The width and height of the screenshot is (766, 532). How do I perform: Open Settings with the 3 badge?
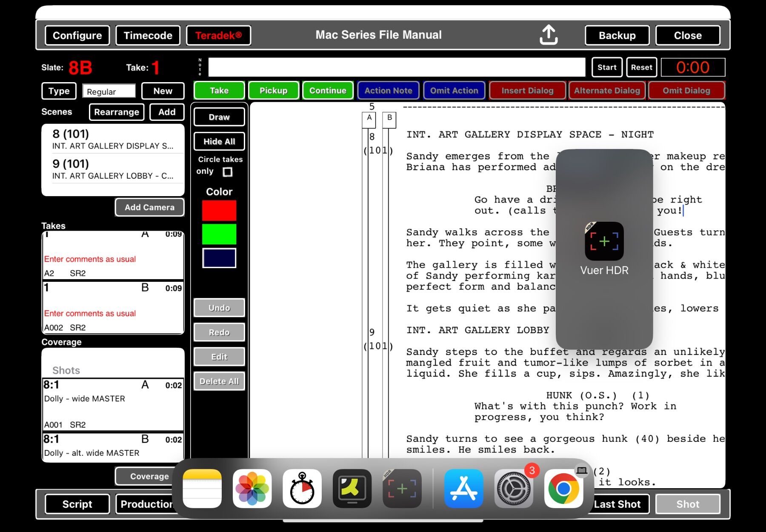pos(514,489)
